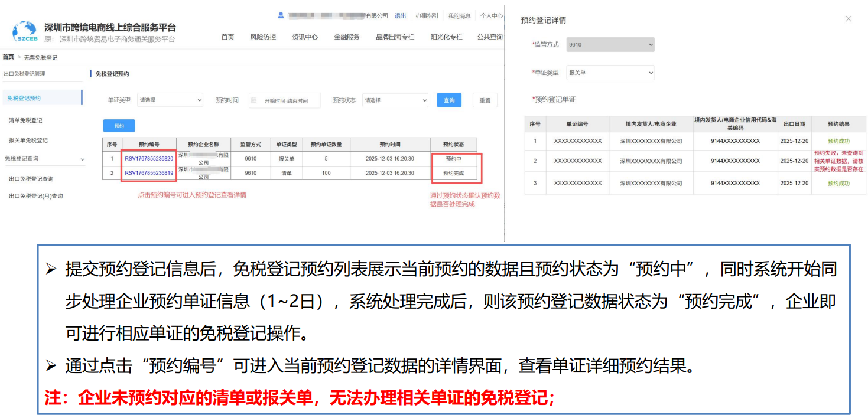Expand the 单证类型 filter dropdown
The image size is (868, 415).
170,100
